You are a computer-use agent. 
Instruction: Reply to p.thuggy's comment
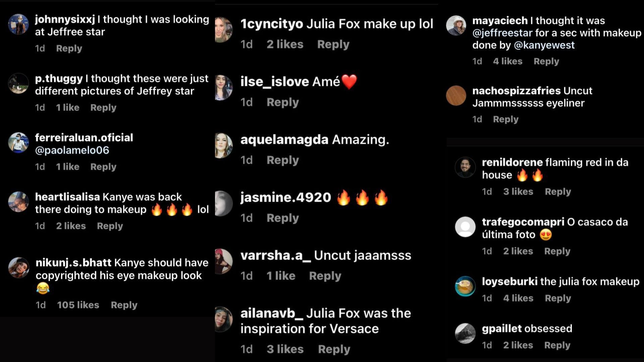click(103, 108)
